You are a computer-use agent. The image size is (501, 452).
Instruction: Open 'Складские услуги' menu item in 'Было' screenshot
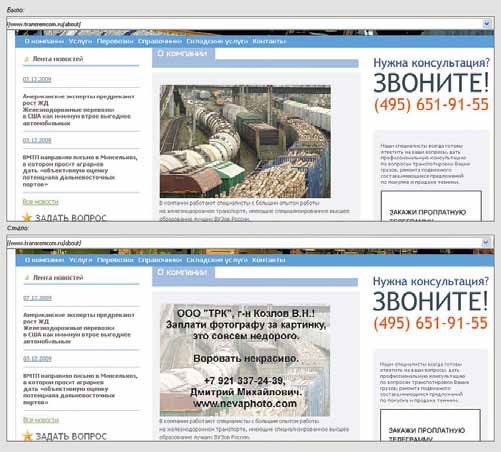click(x=217, y=41)
